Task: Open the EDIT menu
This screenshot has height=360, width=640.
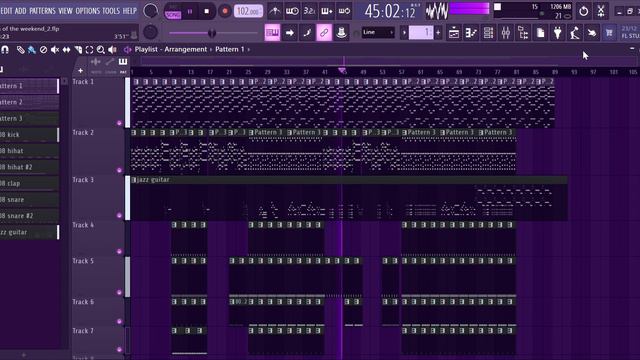Action: [x=7, y=11]
